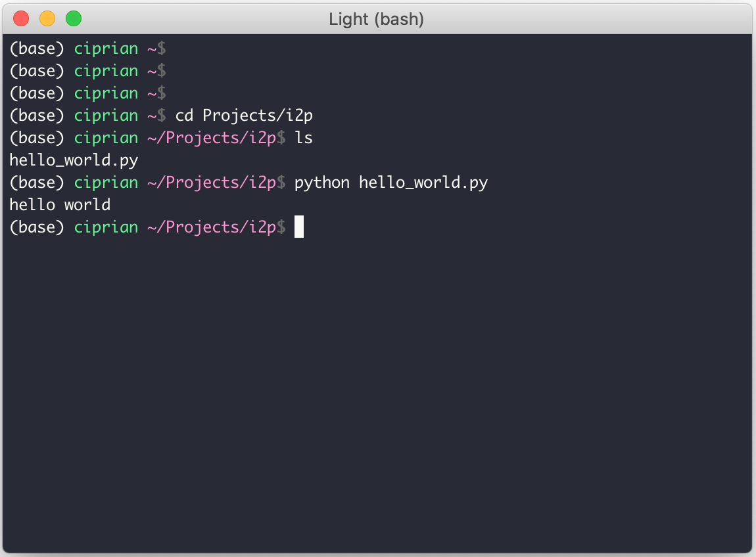Click the 'cd' word in the command
The width and height of the screenshot is (756, 557).
[184, 116]
